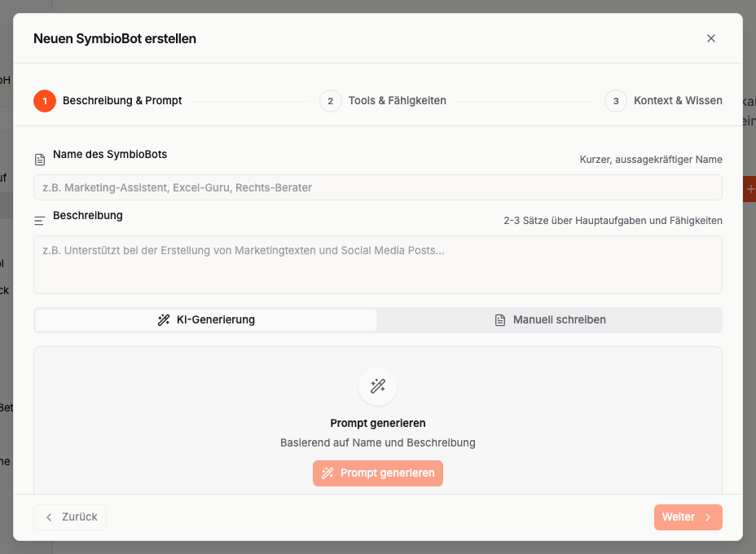
Task: Go to step 2 Tools & Fähigkeiten
Action: [x=396, y=101]
